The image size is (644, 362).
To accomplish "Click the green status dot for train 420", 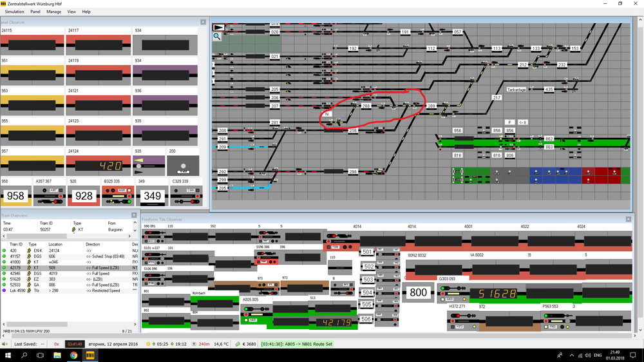I will pyautogui.click(x=4, y=250).
